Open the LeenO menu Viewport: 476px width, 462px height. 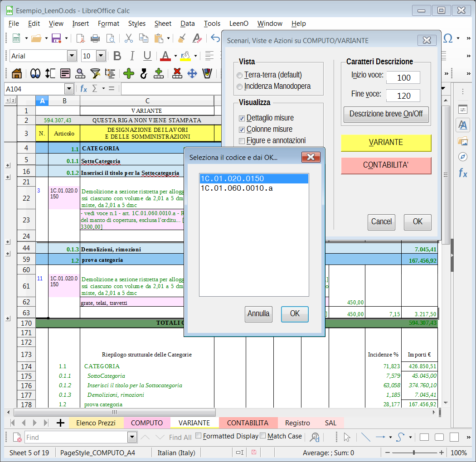pos(238,24)
